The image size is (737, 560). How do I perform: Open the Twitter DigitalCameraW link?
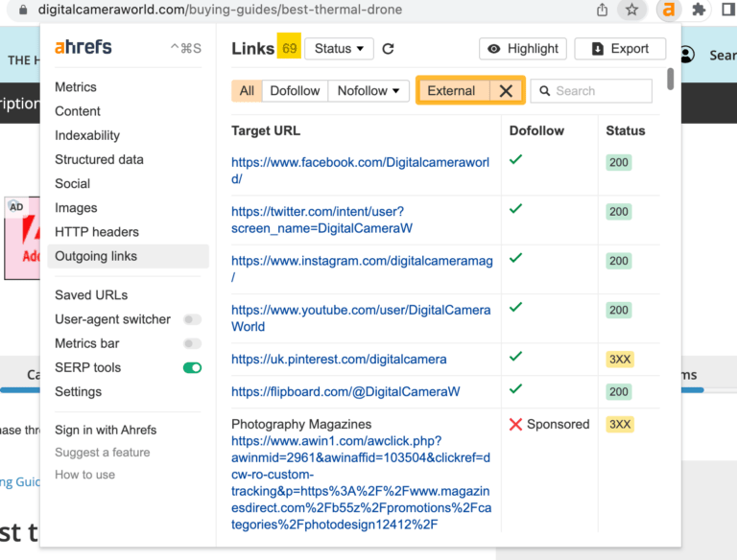[x=321, y=220]
